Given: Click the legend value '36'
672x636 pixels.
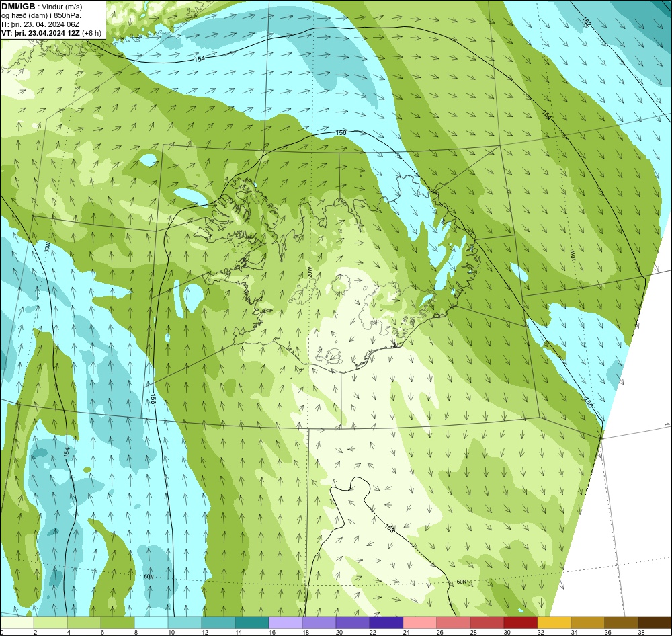Looking at the screenshot, I should tap(607, 632).
